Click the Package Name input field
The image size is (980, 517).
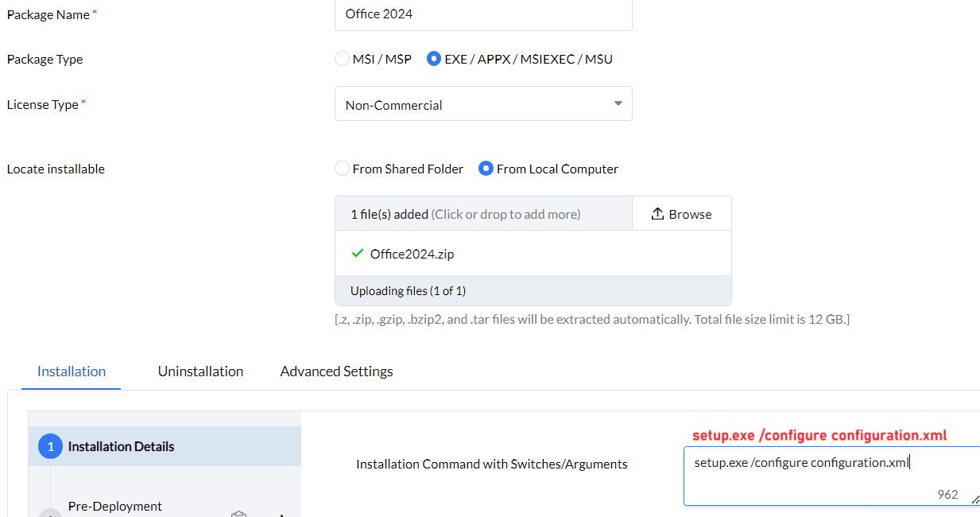(483, 14)
